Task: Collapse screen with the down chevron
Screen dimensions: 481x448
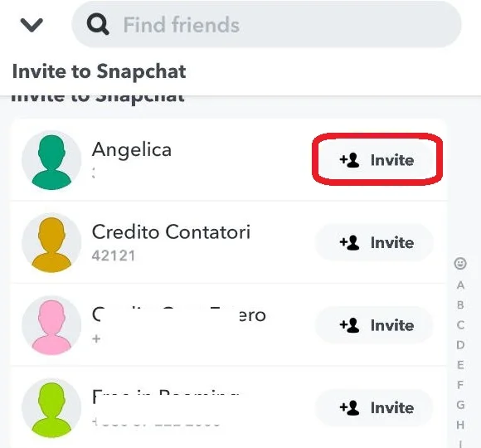Action: (x=32, y=25)
